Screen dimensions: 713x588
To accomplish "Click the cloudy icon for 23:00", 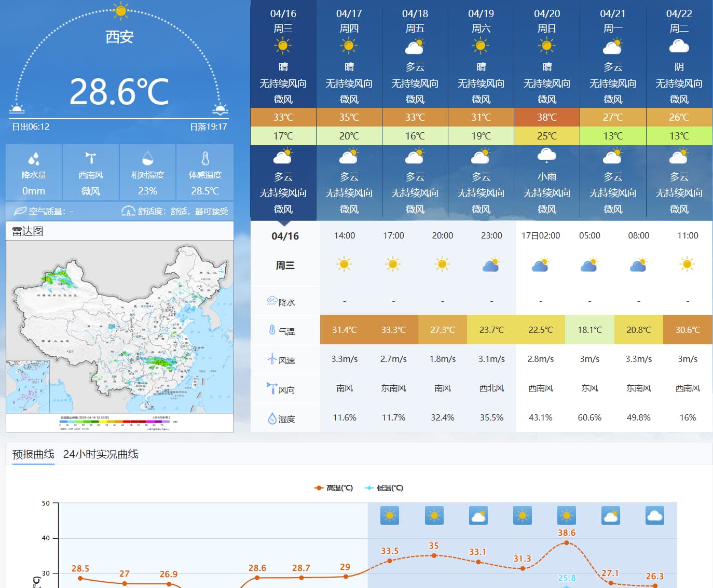I will tap(491, 265).
